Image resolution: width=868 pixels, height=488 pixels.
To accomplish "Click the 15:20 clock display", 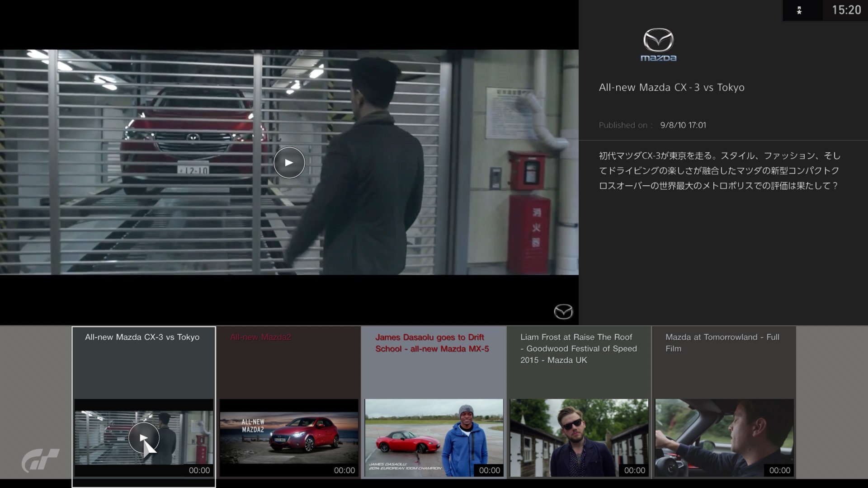I will pyautogui.click(x=846, y=10).
